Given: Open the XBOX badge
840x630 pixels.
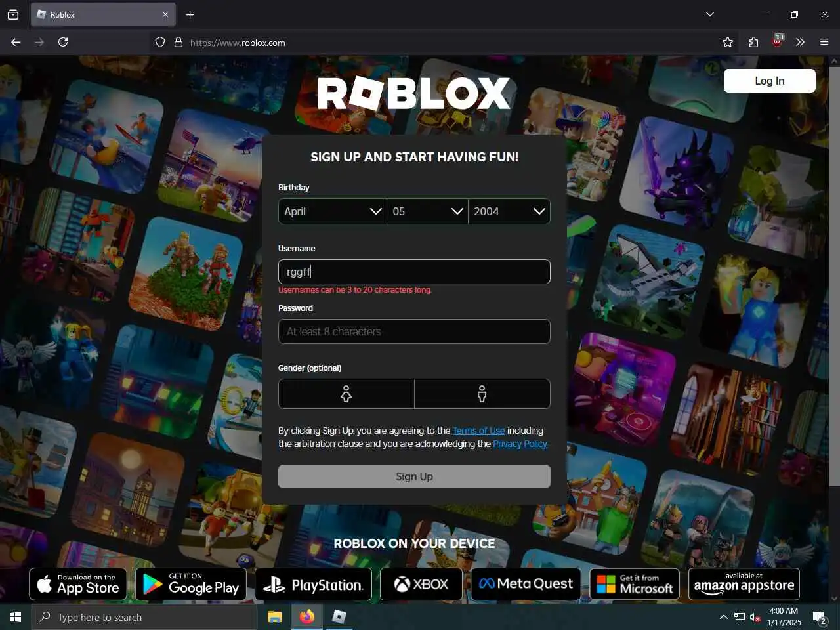Looking at the screenshot, I should (421, 584).
